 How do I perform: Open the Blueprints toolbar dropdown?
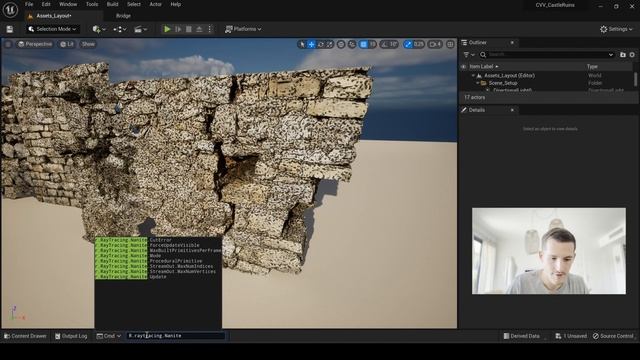[120, 29]
